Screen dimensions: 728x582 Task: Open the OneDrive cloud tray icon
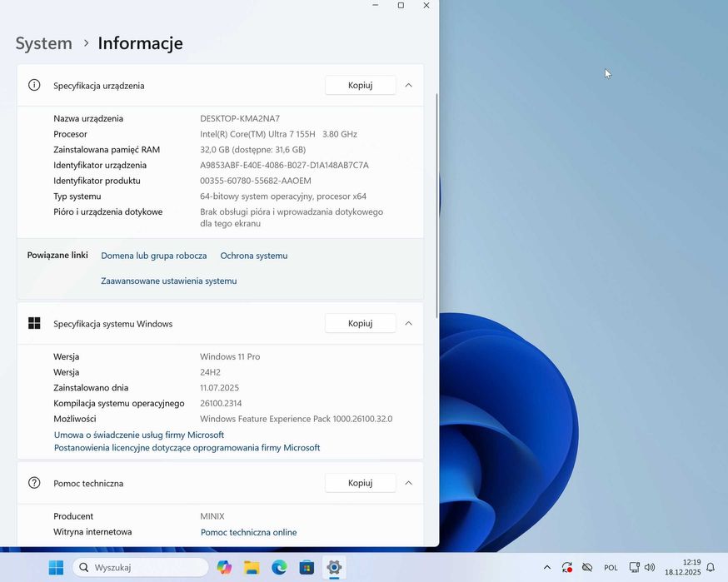[587, 567]
